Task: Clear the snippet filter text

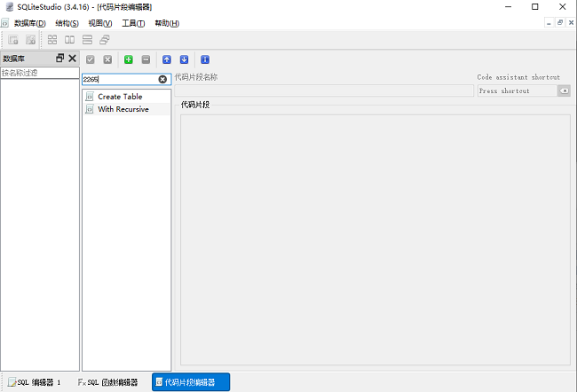Action: (162, 79)
